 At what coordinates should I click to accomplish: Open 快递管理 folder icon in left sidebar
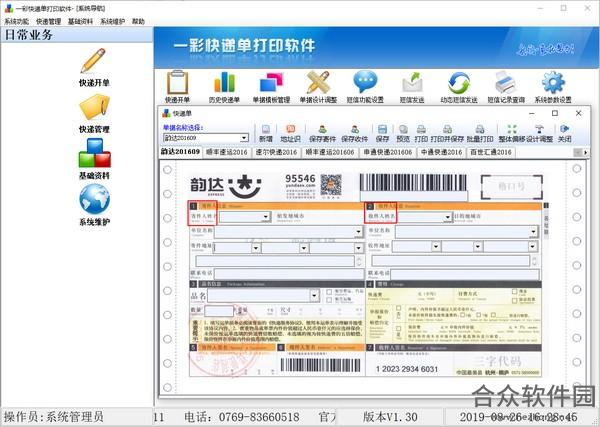coord(94,107)
